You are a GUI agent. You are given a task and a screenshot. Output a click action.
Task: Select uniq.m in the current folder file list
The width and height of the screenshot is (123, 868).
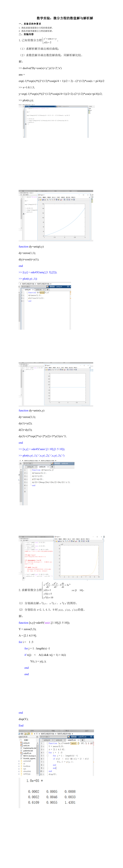pos(26,743)
